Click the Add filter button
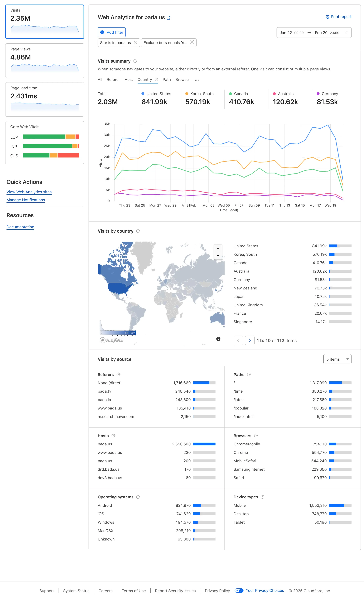This screenshot has width=364, height=597. pyautogui.click(x=111, y=32)
